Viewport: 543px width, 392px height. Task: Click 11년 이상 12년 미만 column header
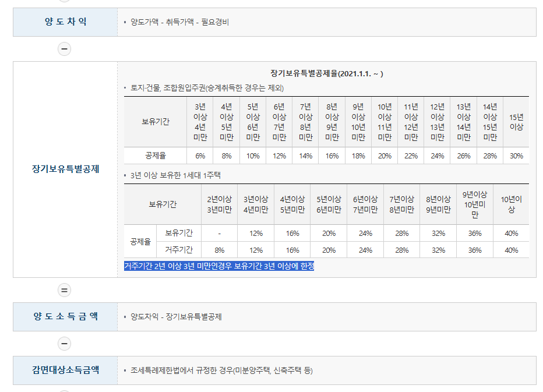click(x=411, y=122)
